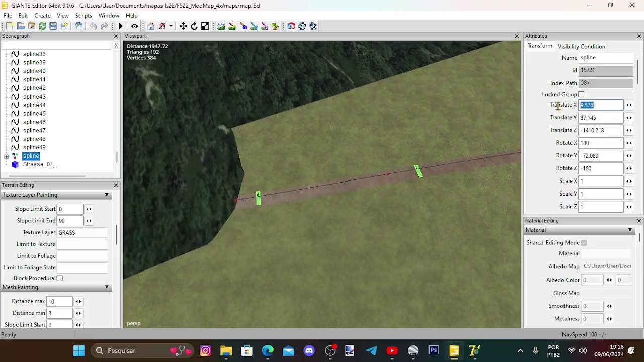Screen dimensions: 644x362
Task: Close the Terrain Editing panel
Action: (116, 185)
